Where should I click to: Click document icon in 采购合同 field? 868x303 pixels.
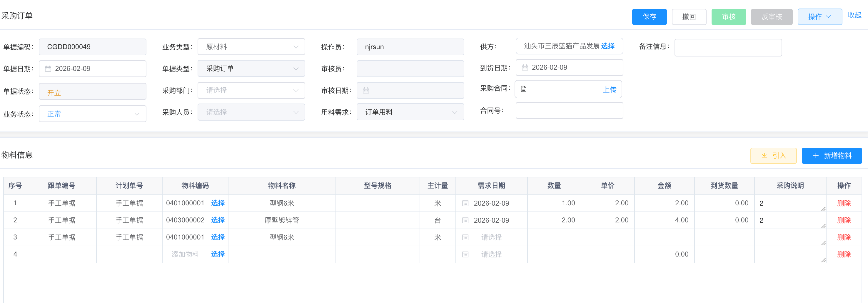click(524, 89)
